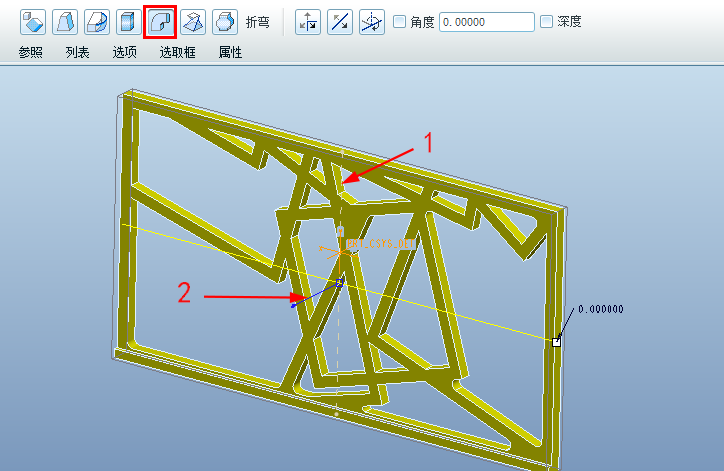
Task: Select the Warp tool icon
Action: point(65,21)
